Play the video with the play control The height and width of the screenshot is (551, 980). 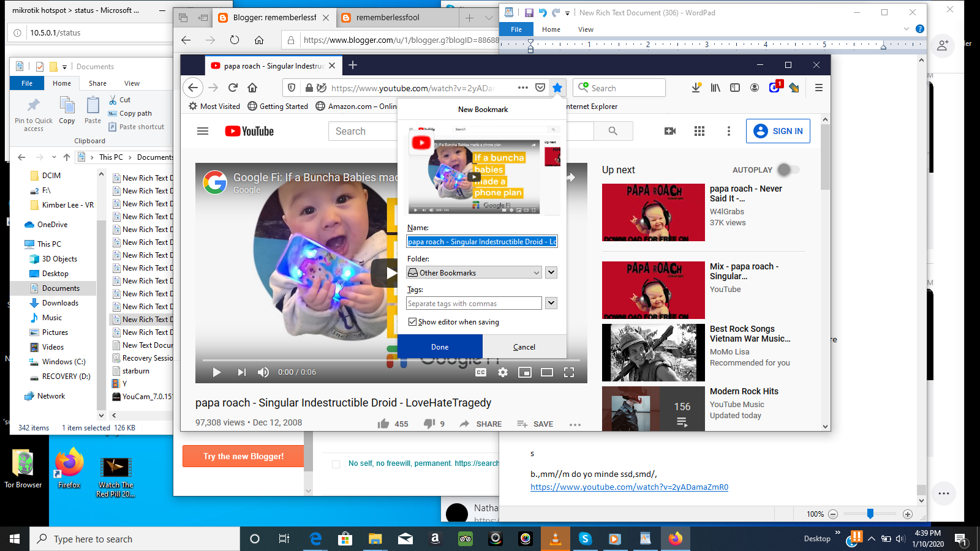click(216, 372)
